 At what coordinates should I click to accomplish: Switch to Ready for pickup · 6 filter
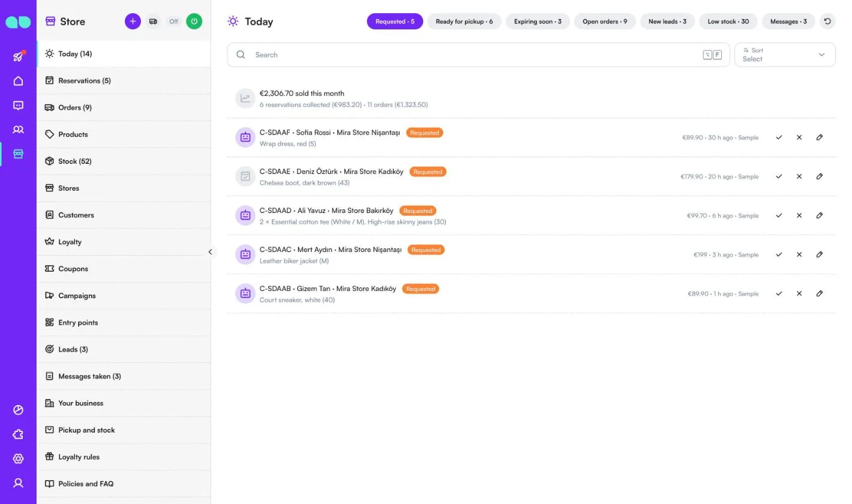(464, 21)
